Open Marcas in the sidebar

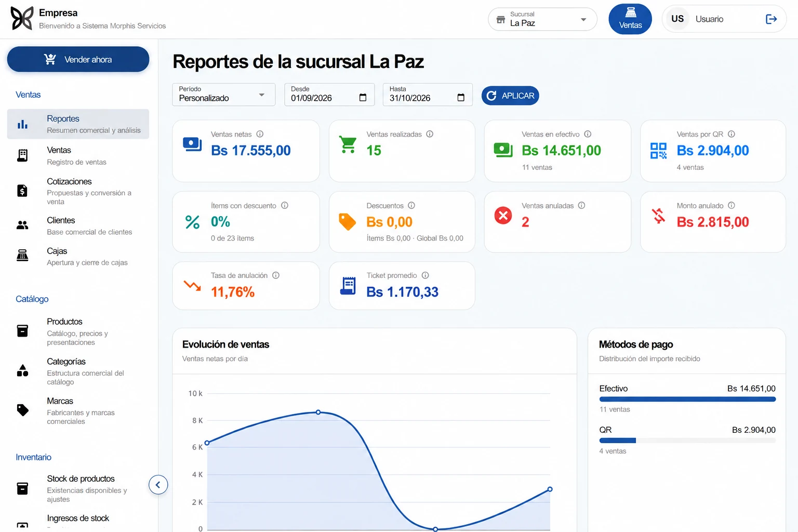click(x=78, y=411)
